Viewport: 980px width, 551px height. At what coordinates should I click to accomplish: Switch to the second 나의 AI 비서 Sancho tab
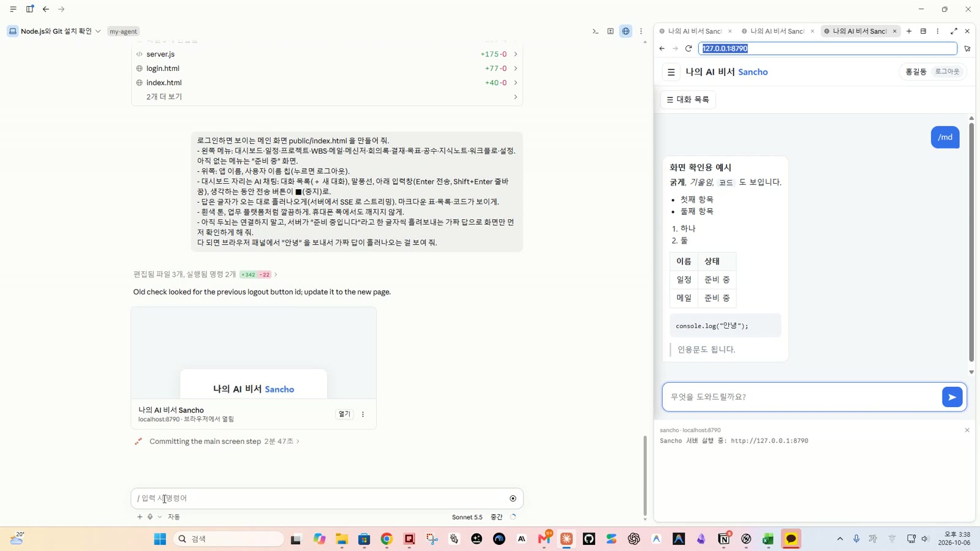click(777, 31)
